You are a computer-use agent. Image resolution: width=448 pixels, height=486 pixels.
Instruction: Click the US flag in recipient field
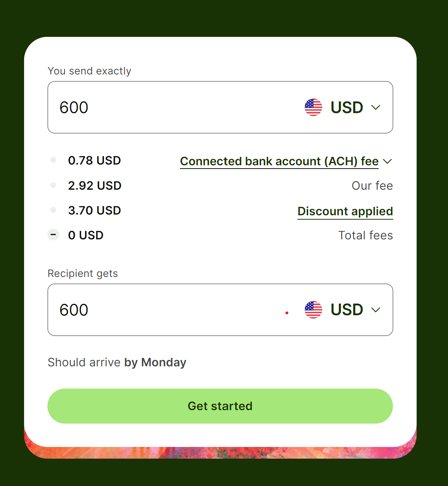coord(313,310)
